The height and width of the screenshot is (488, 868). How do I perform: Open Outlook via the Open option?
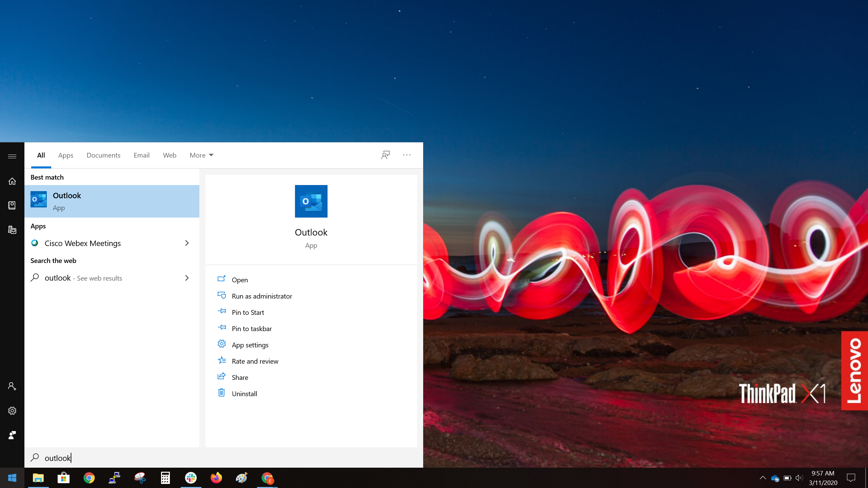(240, 280)
